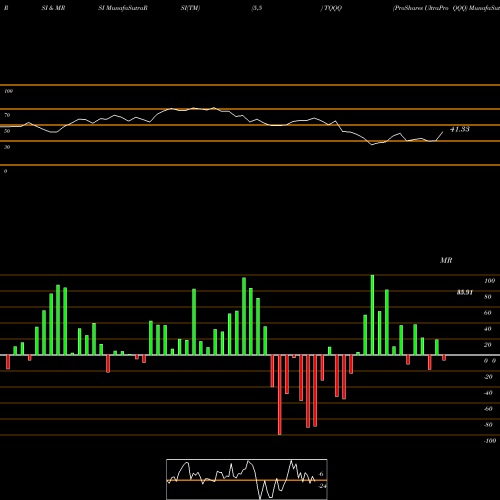Click the MR axis label -100
The image size is (500, 500).
tap(490, 441)
